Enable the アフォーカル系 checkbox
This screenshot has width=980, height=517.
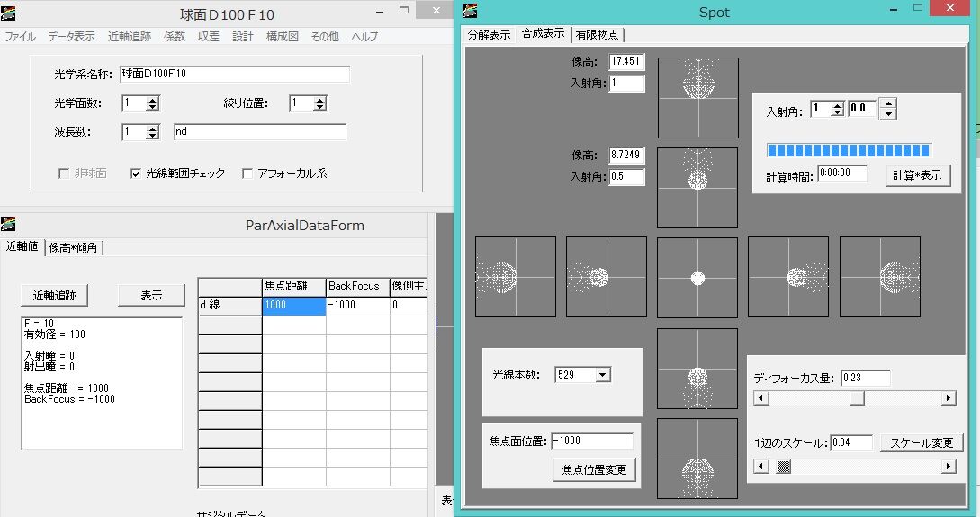point(247,174)
